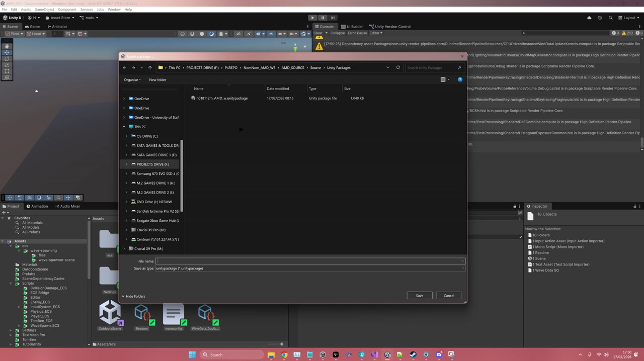Toggle Error Pause in the Console

357,33
